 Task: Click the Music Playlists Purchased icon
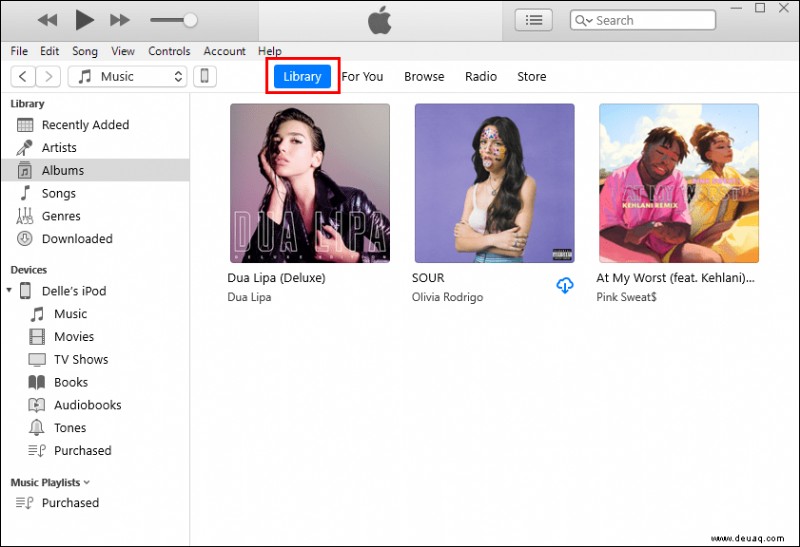point(24,503)
